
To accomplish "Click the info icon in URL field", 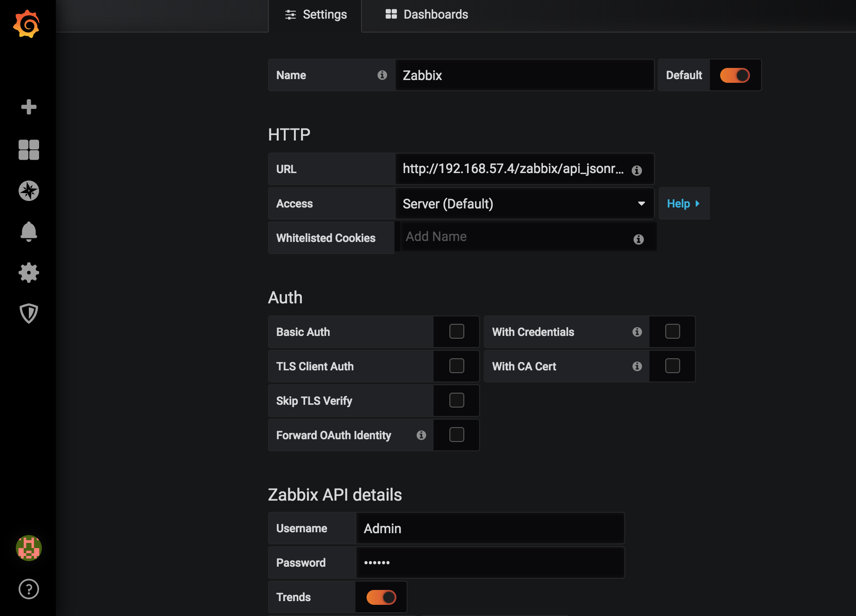I will [x=637, y=170].
